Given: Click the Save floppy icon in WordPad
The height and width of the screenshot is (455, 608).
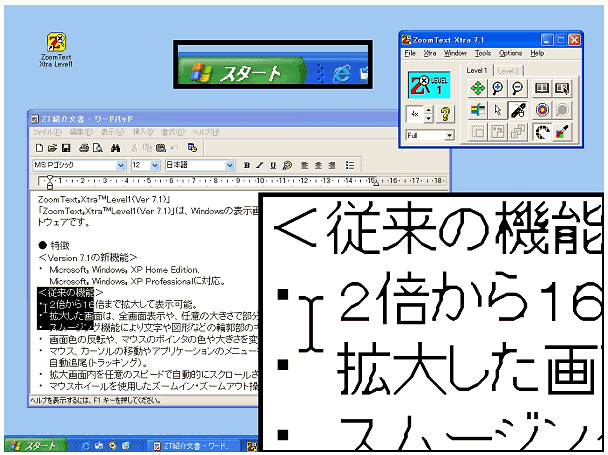Looking at the screenshot, I should click(66, 148).
